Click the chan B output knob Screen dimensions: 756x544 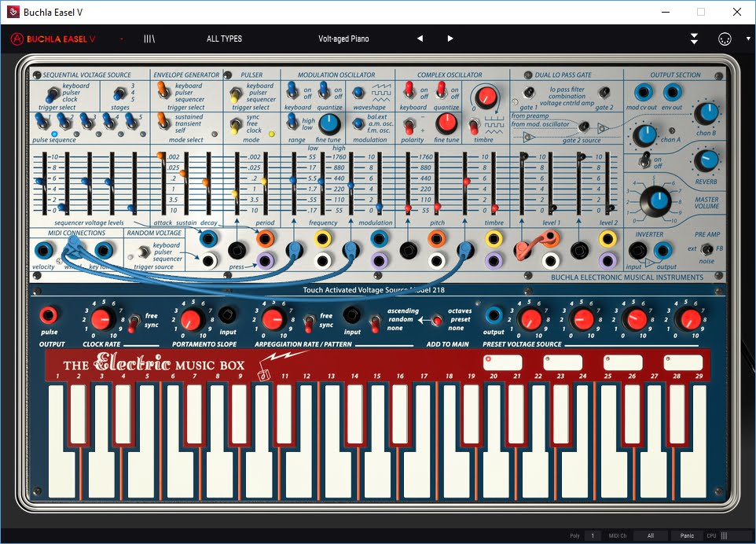pyautogui.click(x=706, y=114)
